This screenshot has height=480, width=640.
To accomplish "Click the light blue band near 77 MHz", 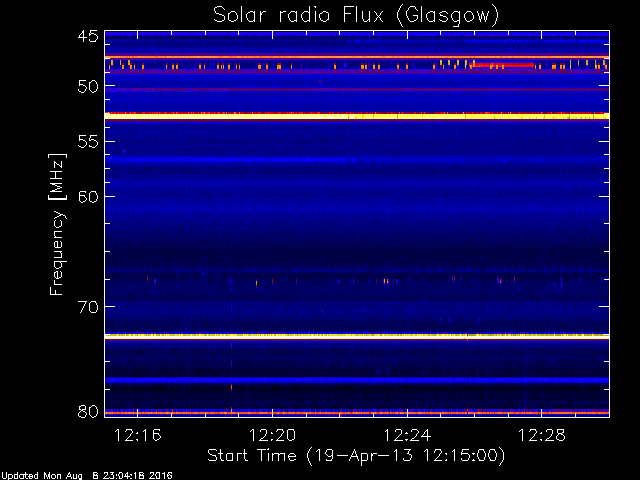I will pyautogui.click(x=357, y=380).
